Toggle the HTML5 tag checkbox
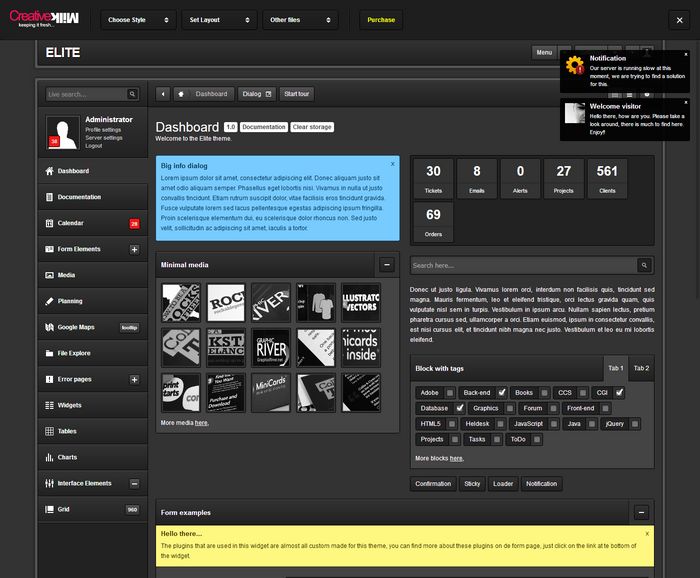This screenshot has width=700, height=578. [452, 424]
